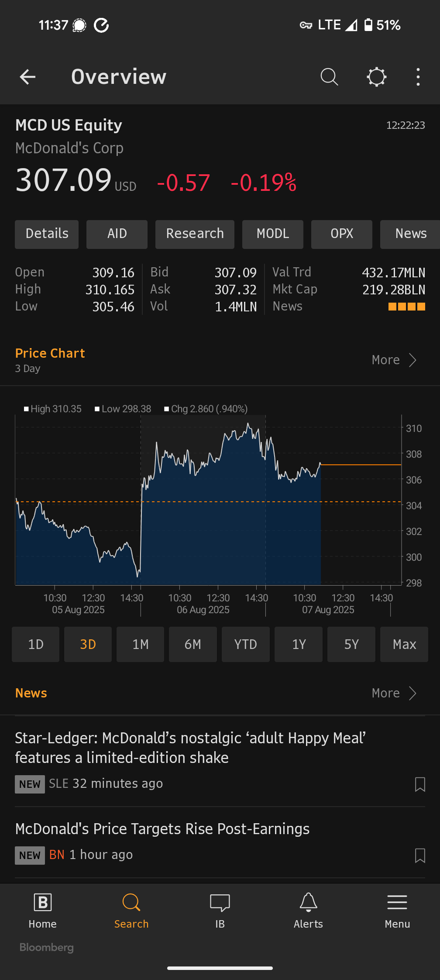Screen dimensions: 440x980
Task: Tap the back arrow icon
Action: coord(27,77)
